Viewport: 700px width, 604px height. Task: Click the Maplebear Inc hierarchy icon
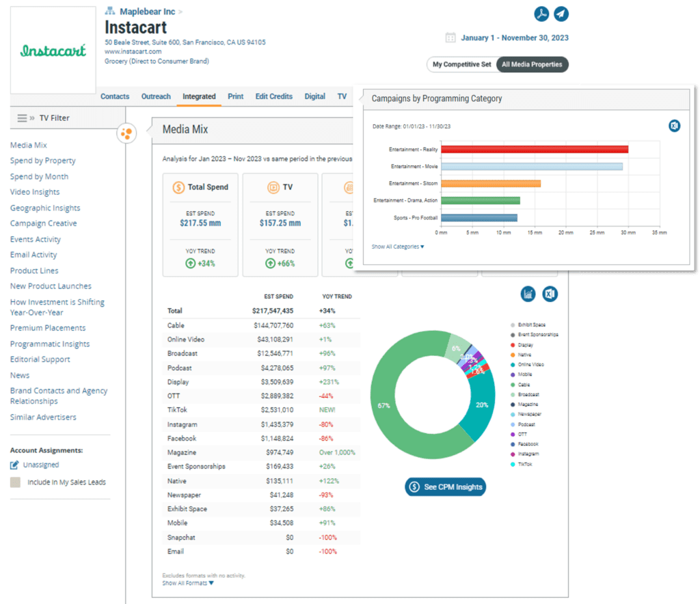tap(110, 11)
